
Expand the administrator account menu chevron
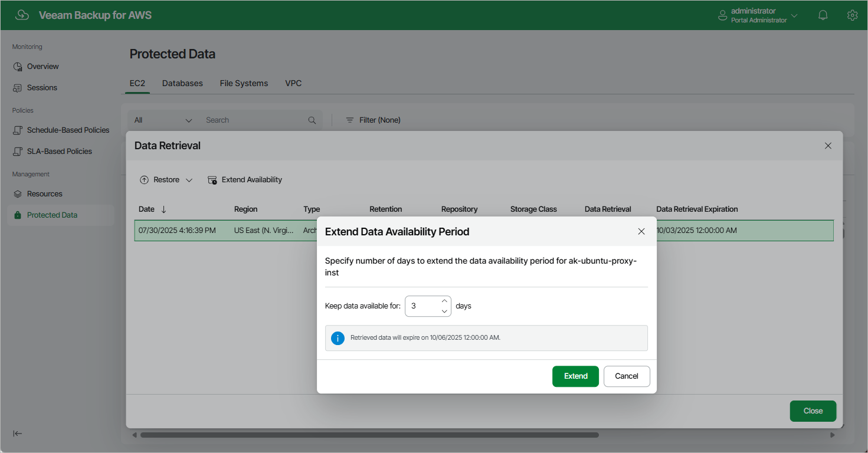794,16
